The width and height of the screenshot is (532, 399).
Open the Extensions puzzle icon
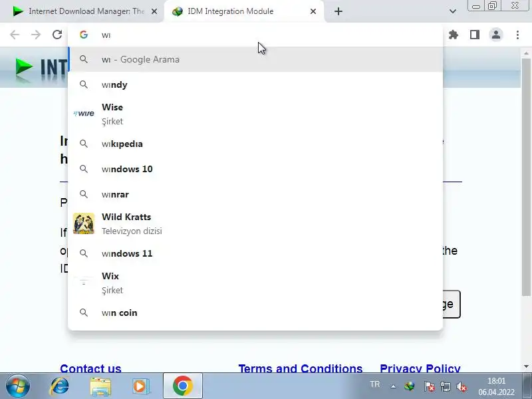454,35
